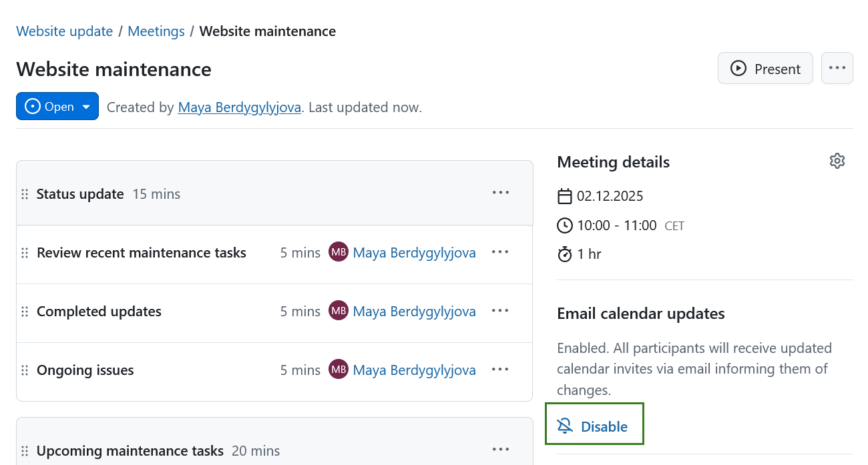Click the clock icon next to the meeting time
Image resolution: width=868 pixels, height=465 pixels.
coord(565,225)
